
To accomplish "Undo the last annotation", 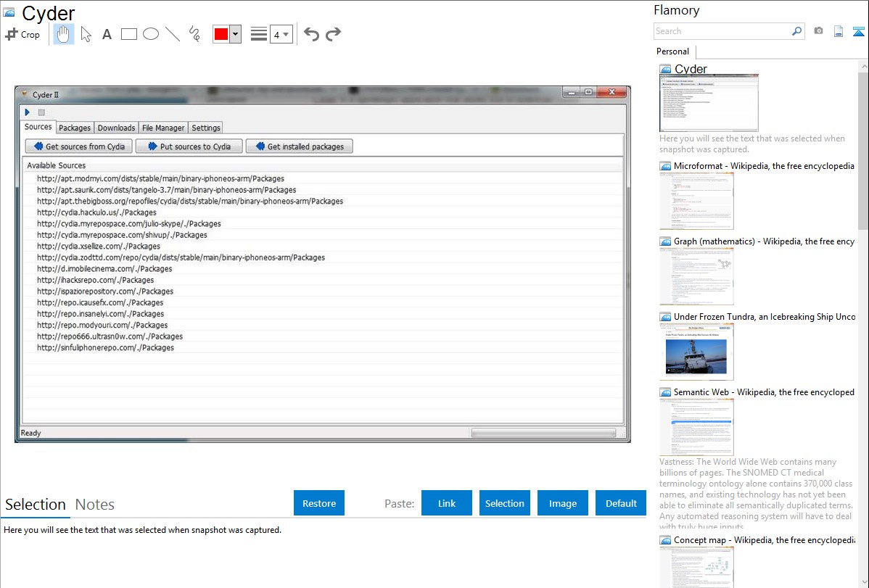I will pos(311,34).
